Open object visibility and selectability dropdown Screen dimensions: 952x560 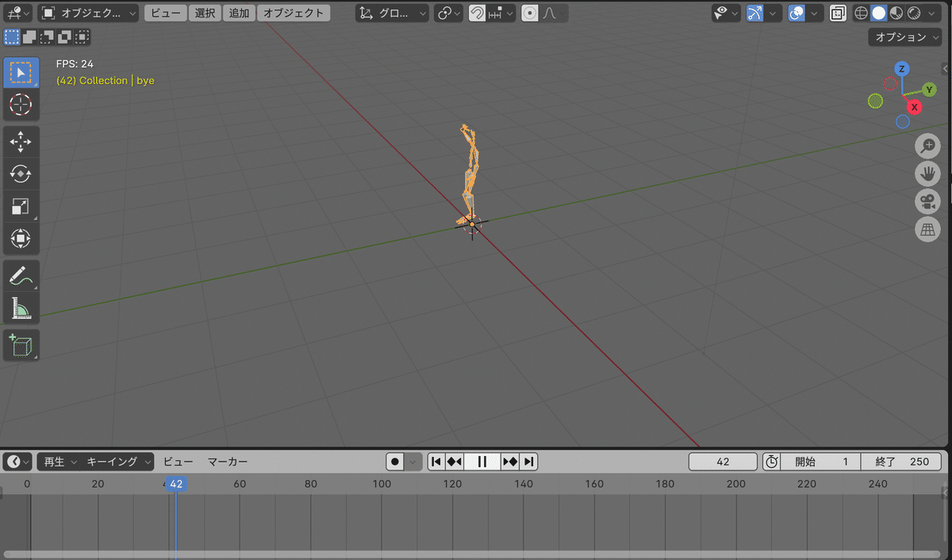[x=726, y=13]
